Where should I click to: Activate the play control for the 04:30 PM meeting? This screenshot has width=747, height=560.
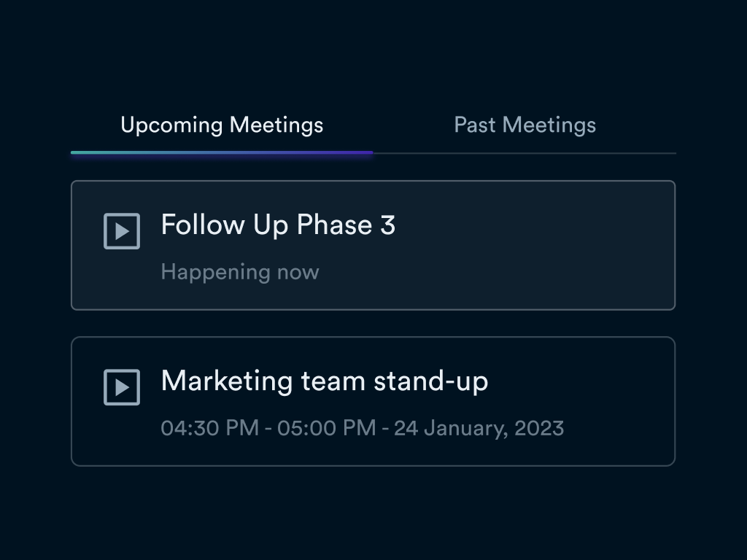[122, 387]
